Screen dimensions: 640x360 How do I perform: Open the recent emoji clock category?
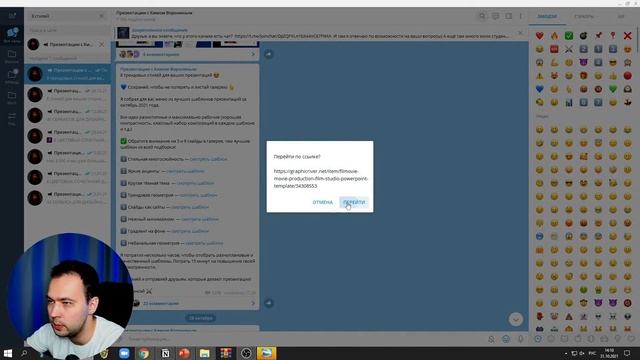click(538, 339)
